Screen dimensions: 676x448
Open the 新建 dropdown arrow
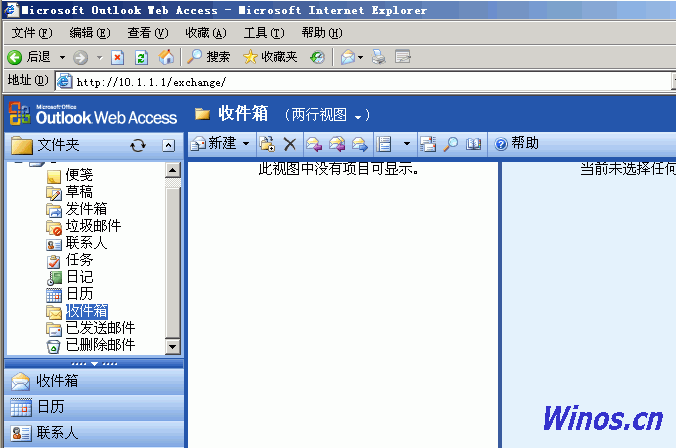[246, 144]
